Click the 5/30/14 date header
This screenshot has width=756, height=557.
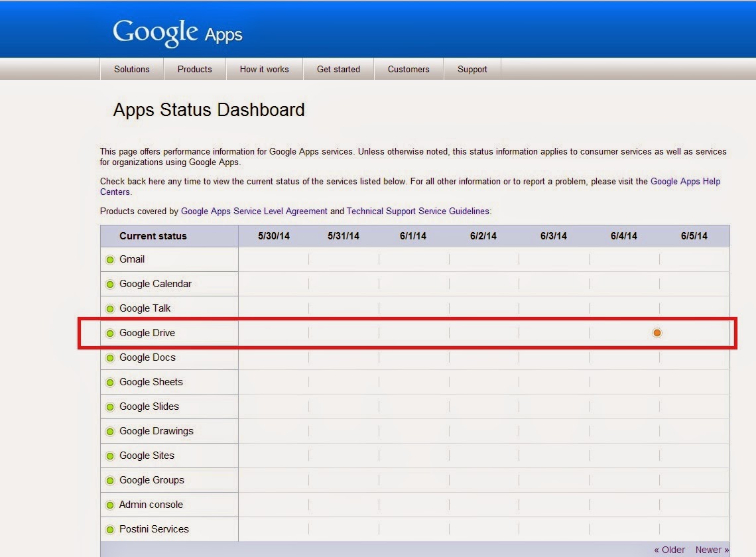pos(274,236)
